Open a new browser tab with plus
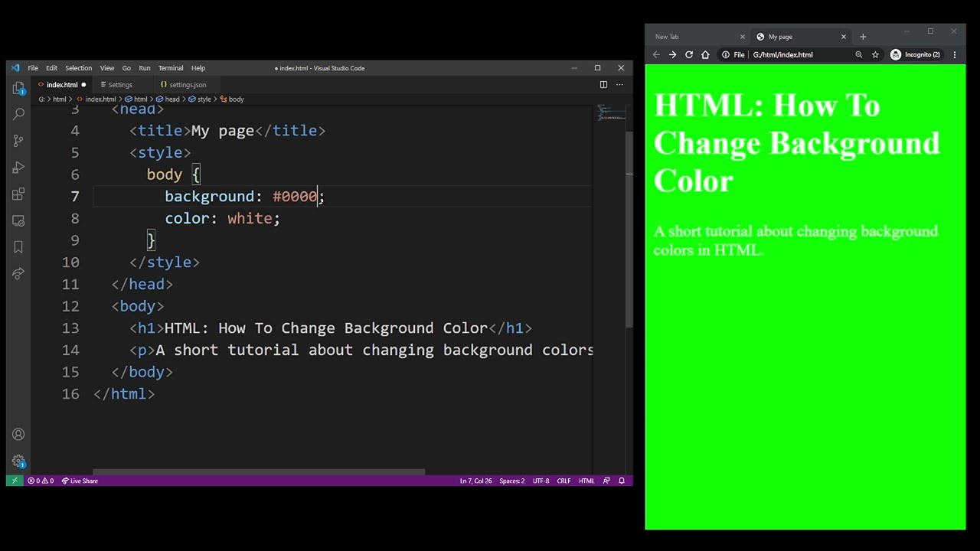This screenshot has height=551, width=980. tap(863, 37)
